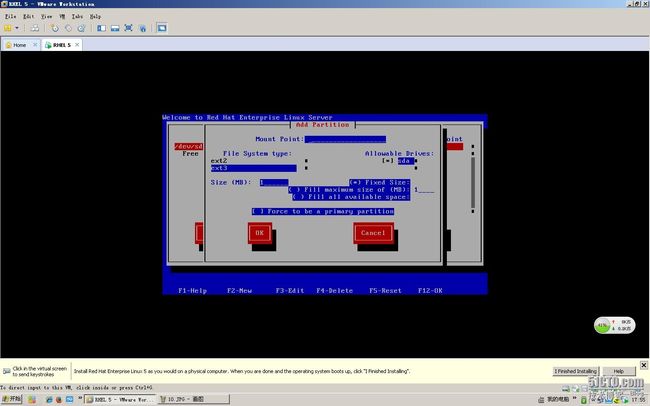Image resolution: width=650 pixels, height=406 pixels.
Task: Click the F3-Edit shortcut label
Action: coord(290,291)
